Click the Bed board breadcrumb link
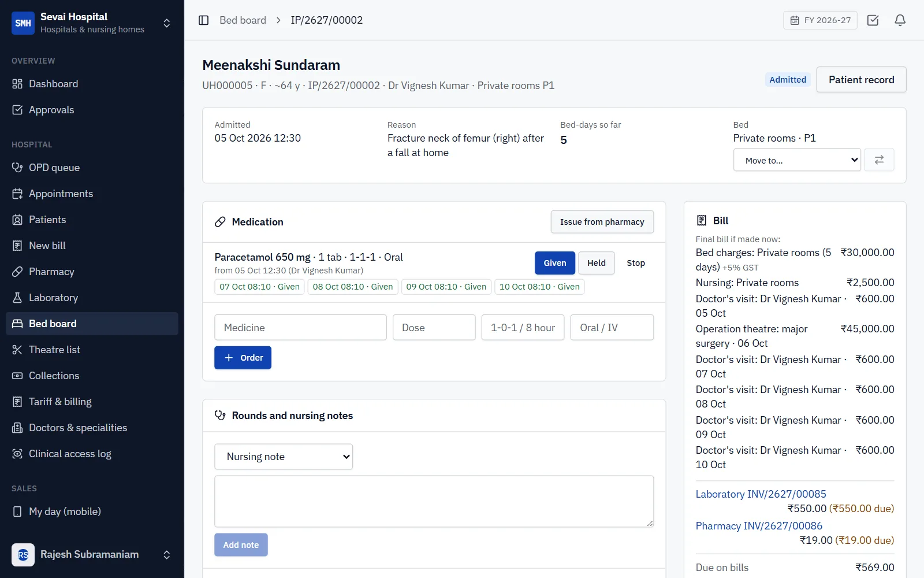 click(243, 20)
